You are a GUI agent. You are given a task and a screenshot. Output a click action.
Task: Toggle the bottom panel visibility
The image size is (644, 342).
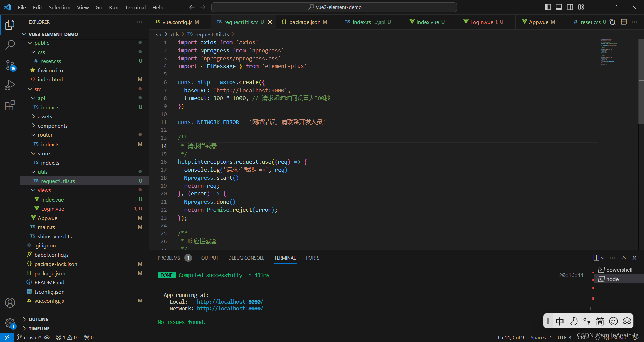click(559, 7)
